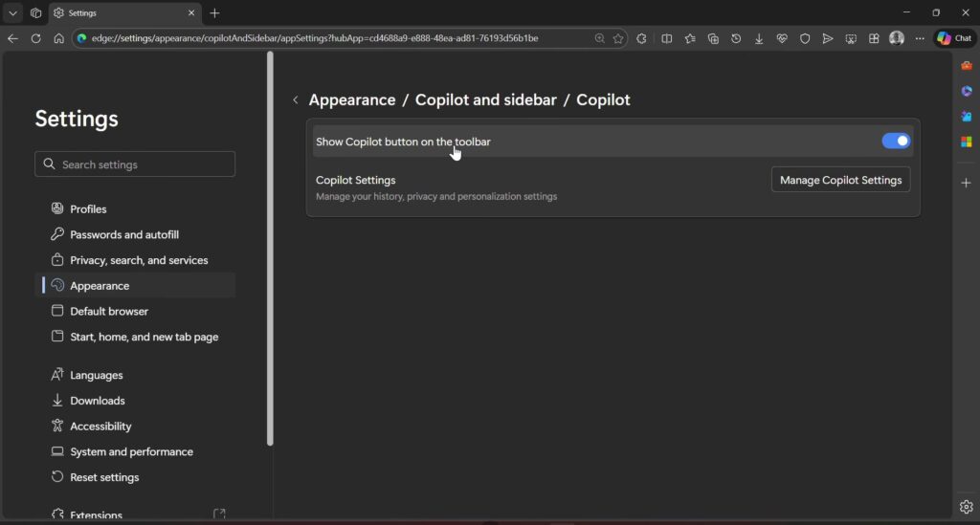The width and height of the screenshot is (980, 525).
Task: Open the tab actions chevron menu
Action: point(12,12)
